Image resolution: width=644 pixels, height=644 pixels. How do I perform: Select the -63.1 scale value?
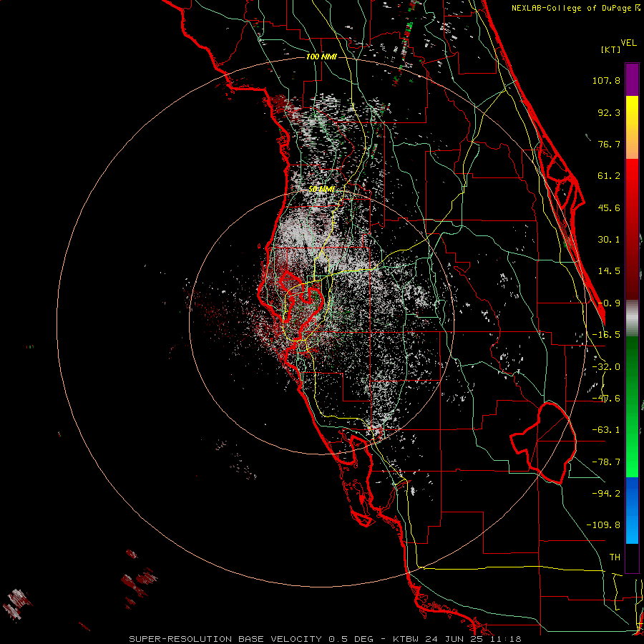606,430
